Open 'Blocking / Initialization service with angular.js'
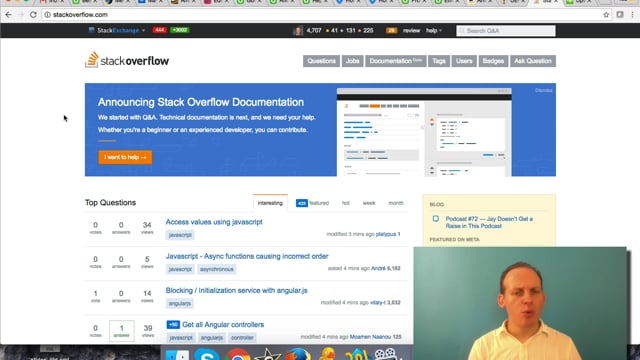 pos(236,291)
